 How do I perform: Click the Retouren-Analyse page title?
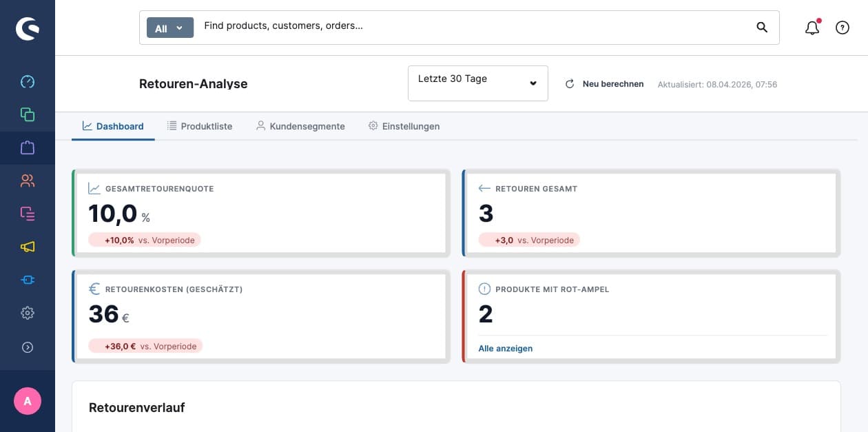point(194,84)
